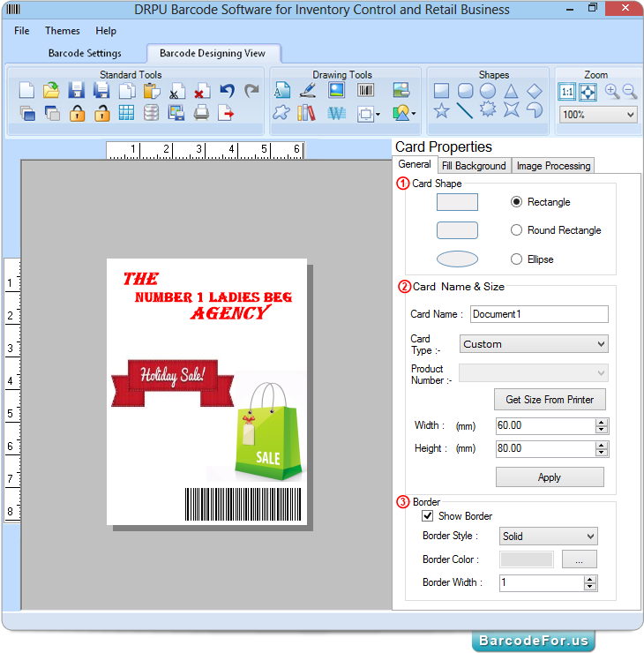Open the Product Number dropdown

533,372
